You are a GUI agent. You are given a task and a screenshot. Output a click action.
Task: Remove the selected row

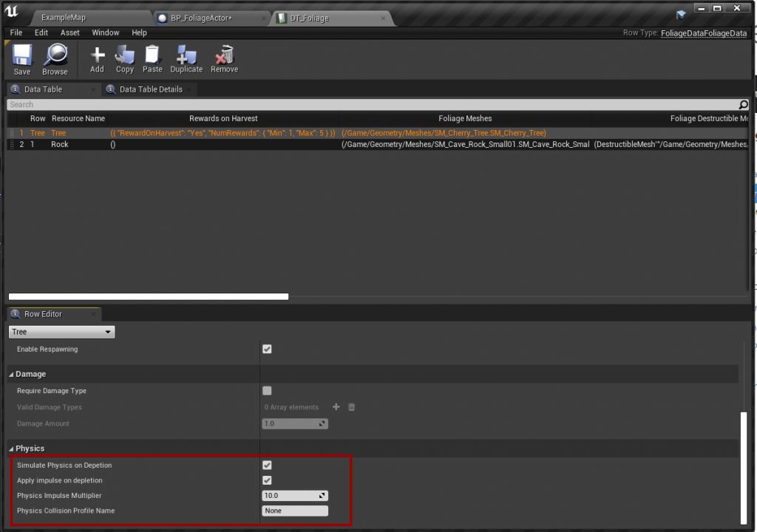(225, 59)
